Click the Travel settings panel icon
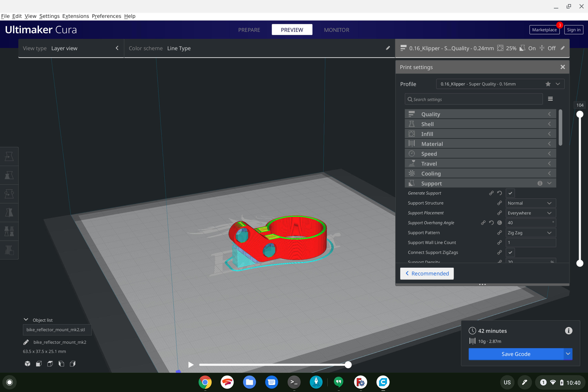 pyautogui.click(x=411, y=163)
